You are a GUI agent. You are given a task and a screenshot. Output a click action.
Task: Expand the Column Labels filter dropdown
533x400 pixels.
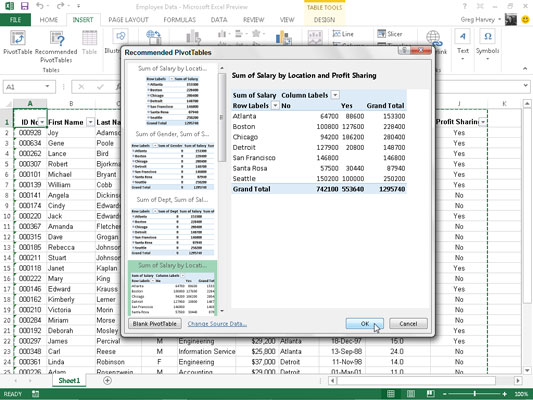tap(335, 95)
